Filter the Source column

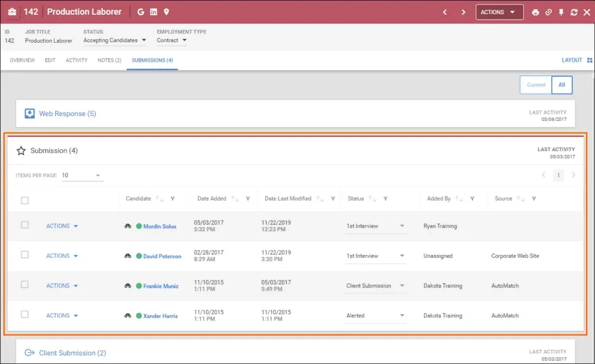pyautogui.click(x=533, y=199)
